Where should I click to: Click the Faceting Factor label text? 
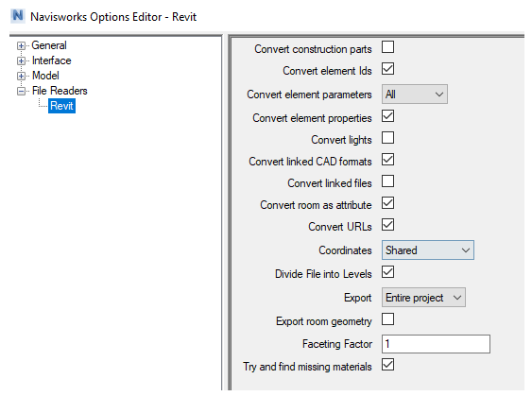(337, 344)
